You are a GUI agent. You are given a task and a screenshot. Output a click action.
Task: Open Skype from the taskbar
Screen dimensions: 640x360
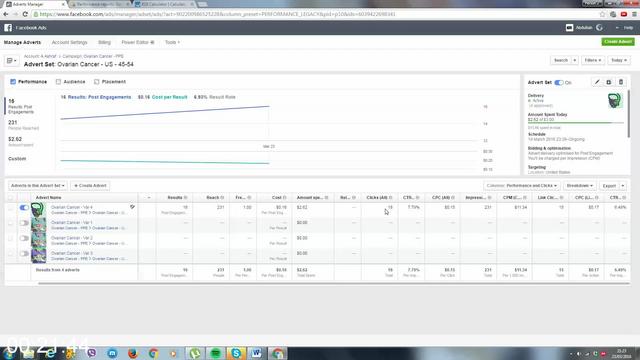(236, 353)
